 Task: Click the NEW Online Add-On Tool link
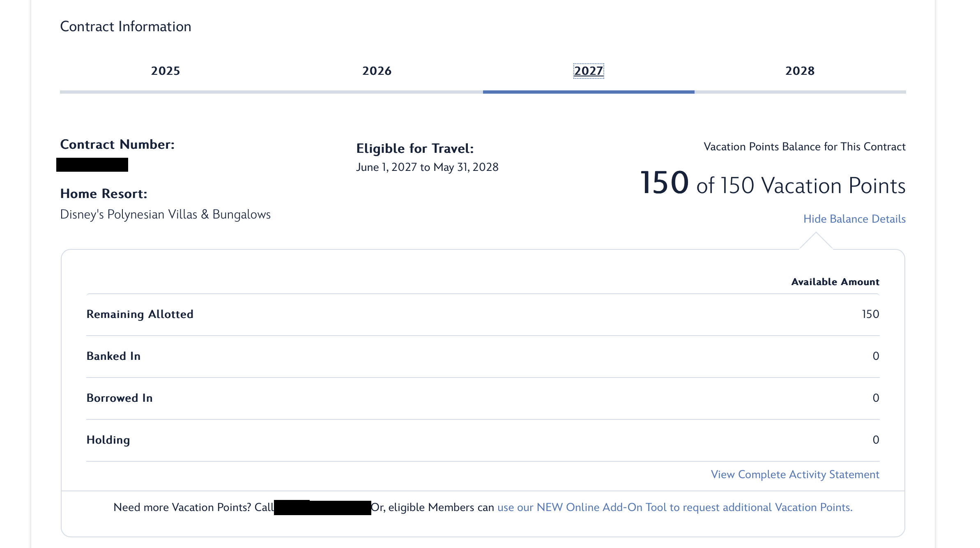[x=674, y=508]
